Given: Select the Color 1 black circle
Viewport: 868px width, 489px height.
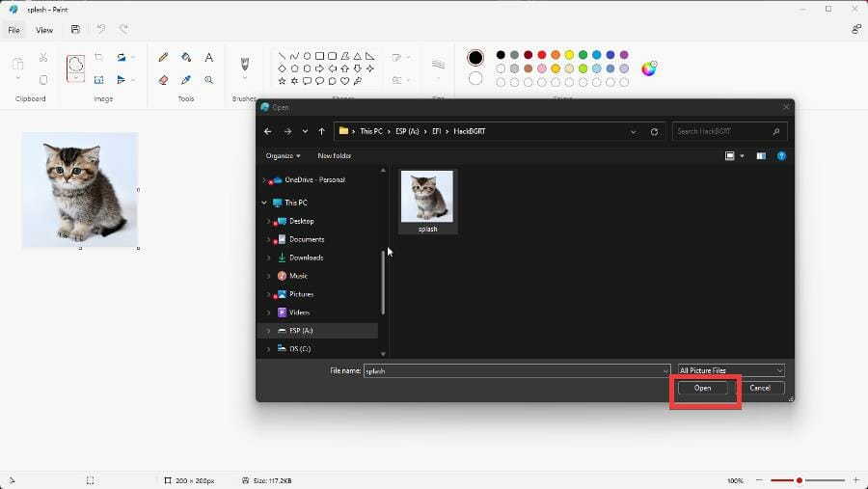Looking at the screenshot, I should click(475, 58).
